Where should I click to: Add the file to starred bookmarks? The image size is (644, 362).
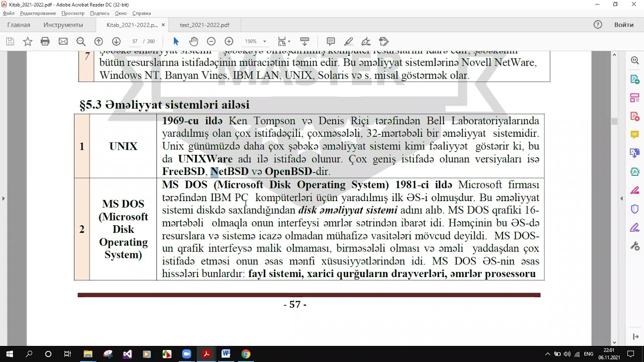click(x=28, y=41)
